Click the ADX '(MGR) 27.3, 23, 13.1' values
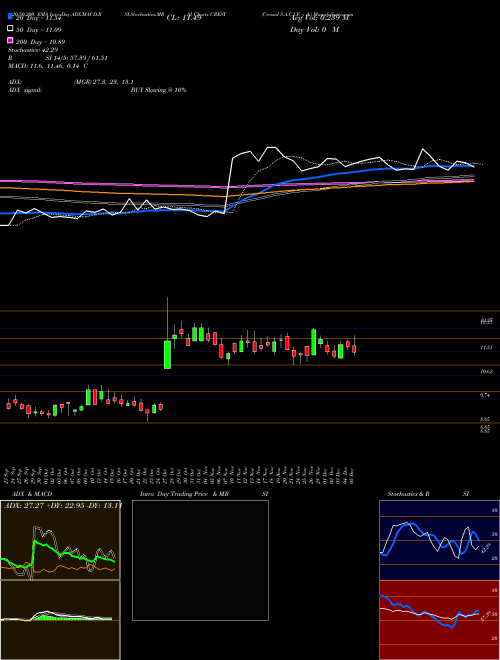This screenshot has height=660, width=500. pos(104,82)
